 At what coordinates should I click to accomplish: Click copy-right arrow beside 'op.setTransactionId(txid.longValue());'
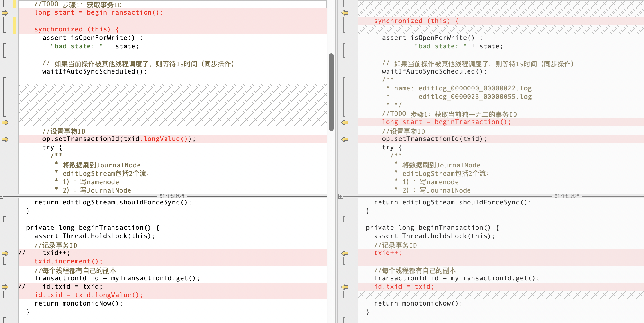[x=5, y=139]
